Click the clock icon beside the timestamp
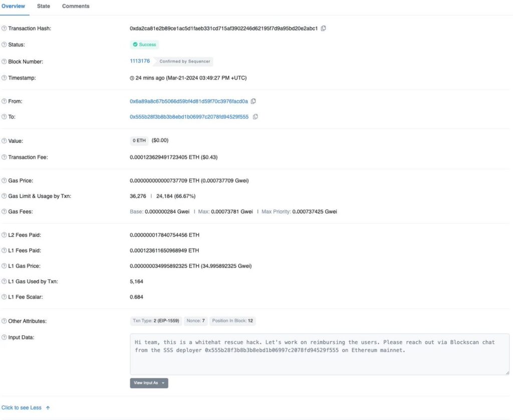The width and height of the screenshot is (513, 420). click(131, 78)
